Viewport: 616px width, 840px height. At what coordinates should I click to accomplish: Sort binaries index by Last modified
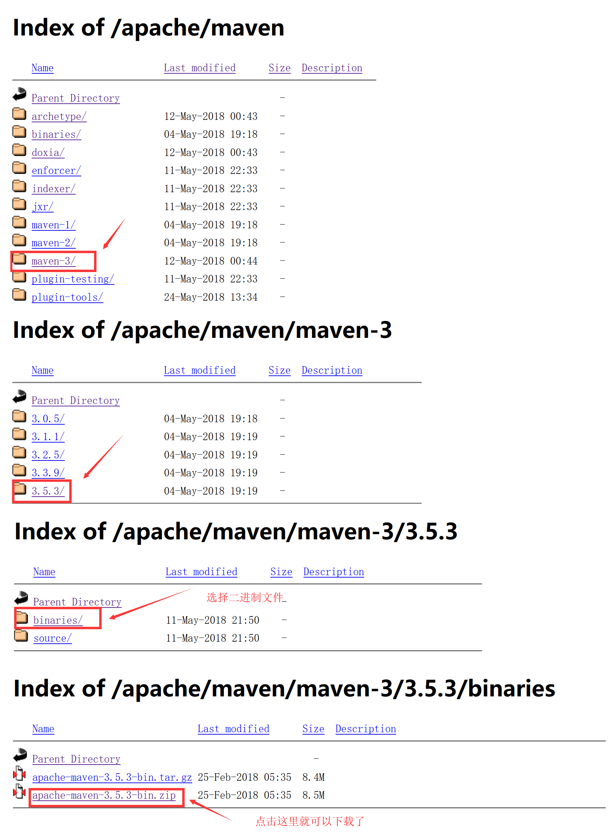point(233,729)
